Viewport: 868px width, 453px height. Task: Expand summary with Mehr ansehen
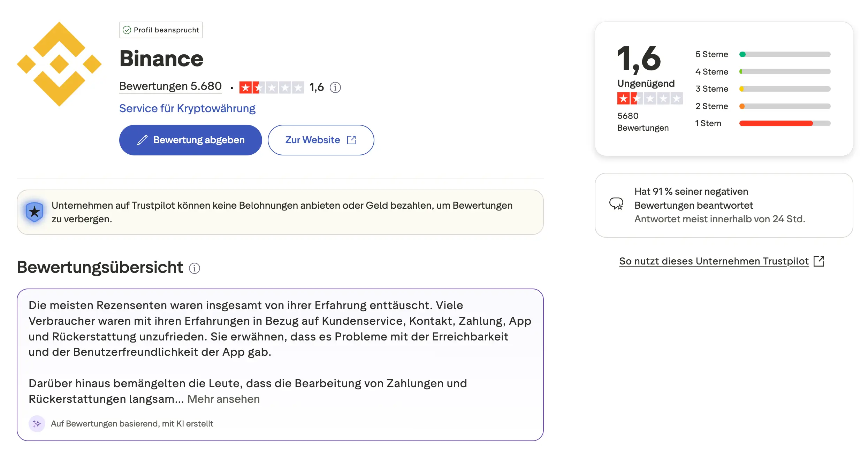coord(223,399)
